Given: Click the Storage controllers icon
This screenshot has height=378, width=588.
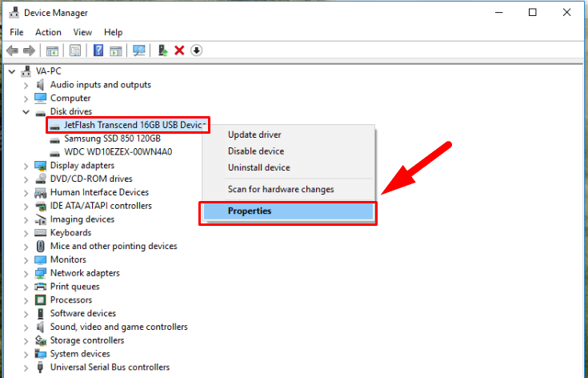Looking at the screenshot, I should tap(40, 340).
